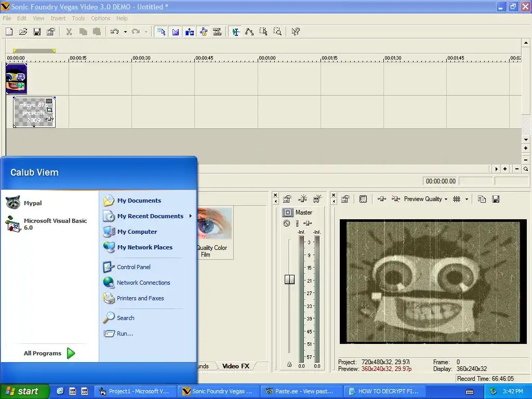The image size is (532, 399).
Task: Click preview panel collapse arrow
Action: pyautogui.click(x=334, y=202)
